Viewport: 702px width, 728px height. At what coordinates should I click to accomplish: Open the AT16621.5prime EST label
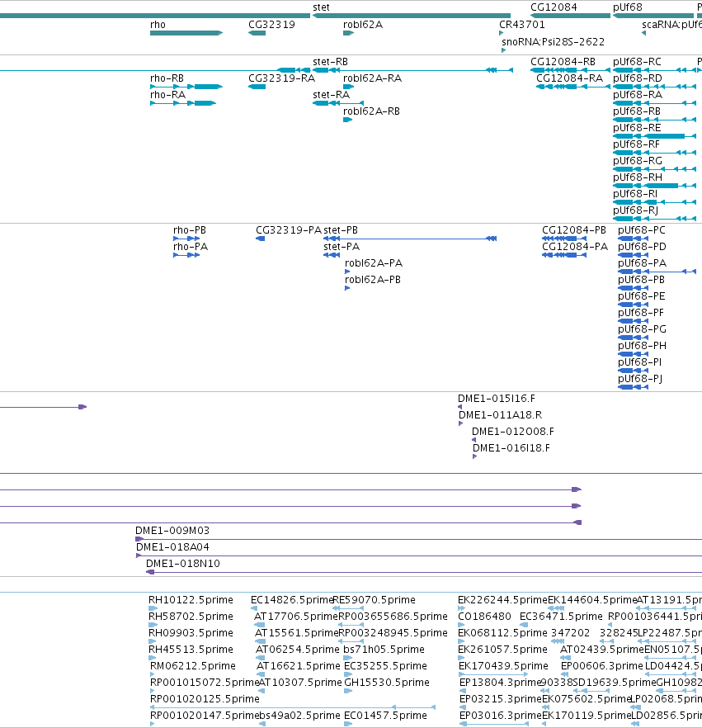(x=299, y=666)
